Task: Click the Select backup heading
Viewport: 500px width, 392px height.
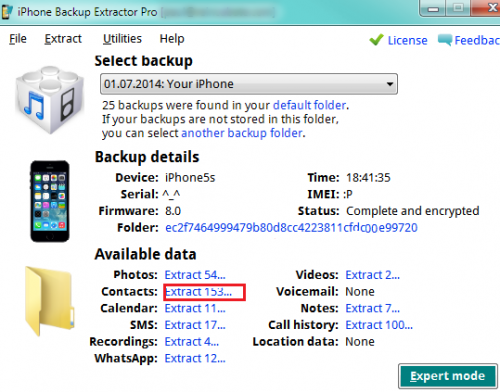Action: [x=144, y=61]
